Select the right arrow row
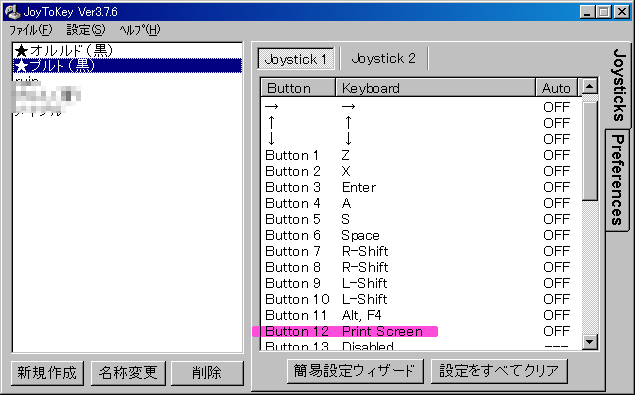 (x=421, y=107)
